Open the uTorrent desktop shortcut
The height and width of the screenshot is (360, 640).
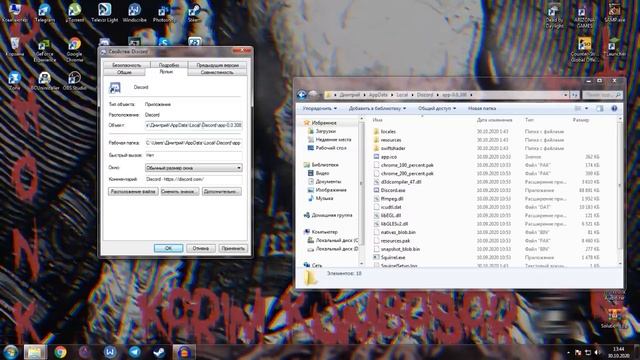tap(74, 13)
